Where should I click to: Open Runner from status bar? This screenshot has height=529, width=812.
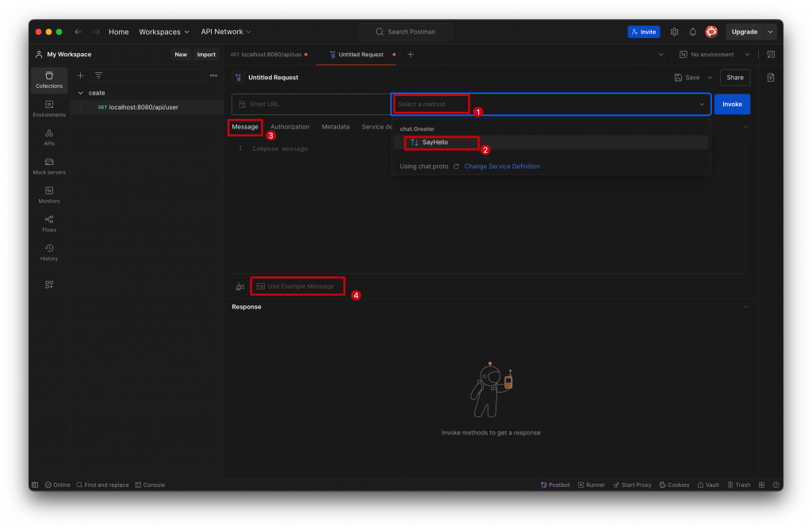[592, 485]
